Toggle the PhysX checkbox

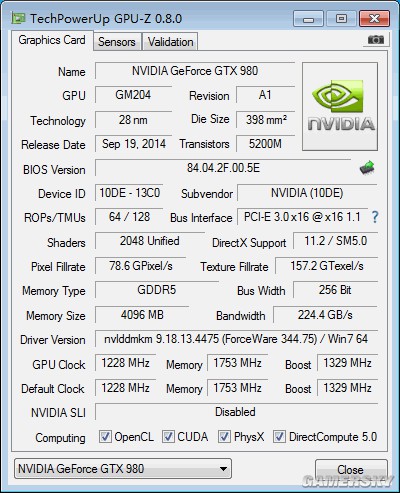(x=224, y=437)
